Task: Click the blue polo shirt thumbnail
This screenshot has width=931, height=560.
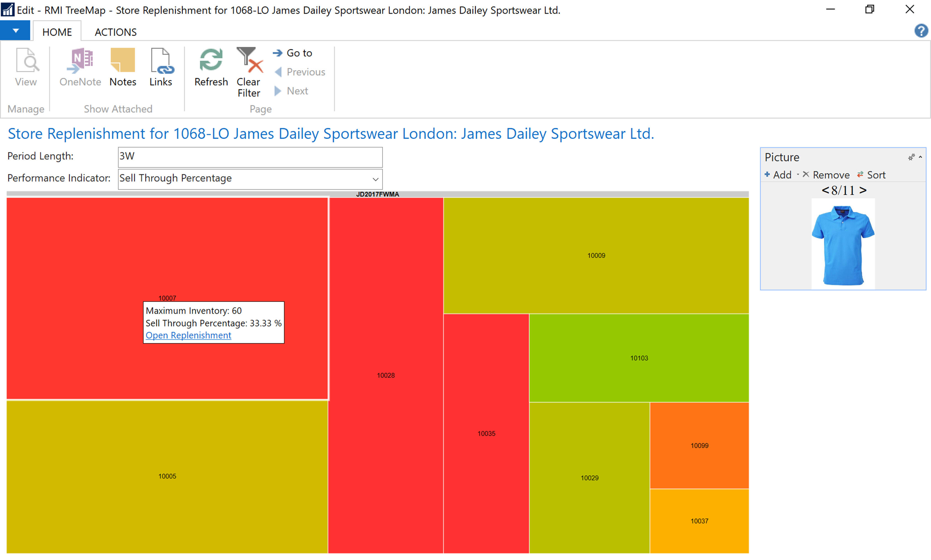Action: click(x=843, y=245)
